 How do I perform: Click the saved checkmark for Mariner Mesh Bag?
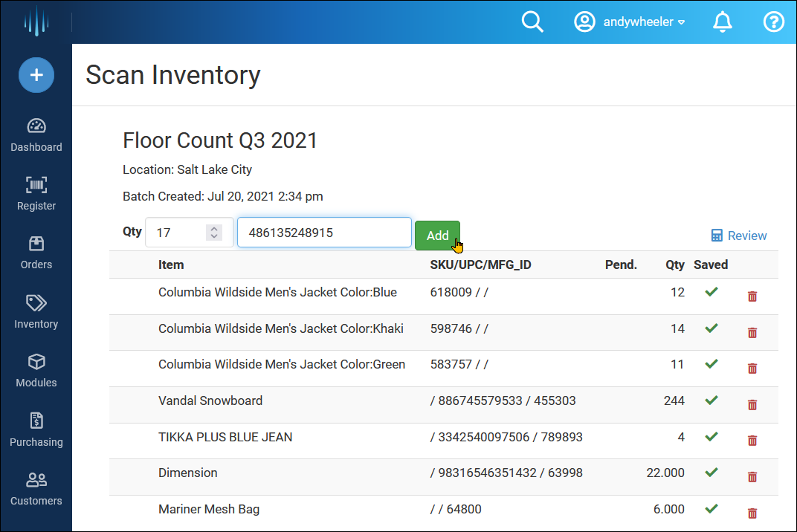(x=711, y=508)
